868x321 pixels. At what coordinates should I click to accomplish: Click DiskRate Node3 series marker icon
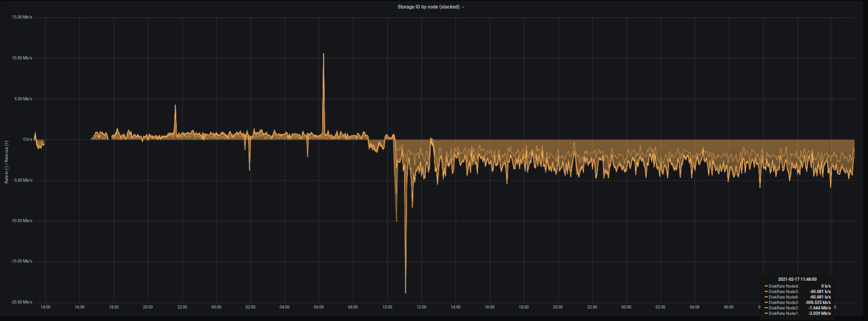(766, 302)
